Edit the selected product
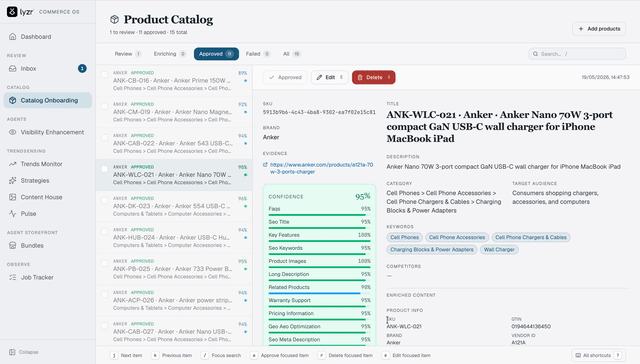640x364 pixels. point(330,78)
